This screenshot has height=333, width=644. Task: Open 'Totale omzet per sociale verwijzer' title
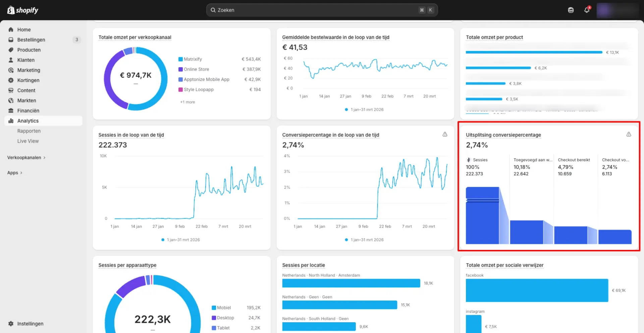point(504,265)
